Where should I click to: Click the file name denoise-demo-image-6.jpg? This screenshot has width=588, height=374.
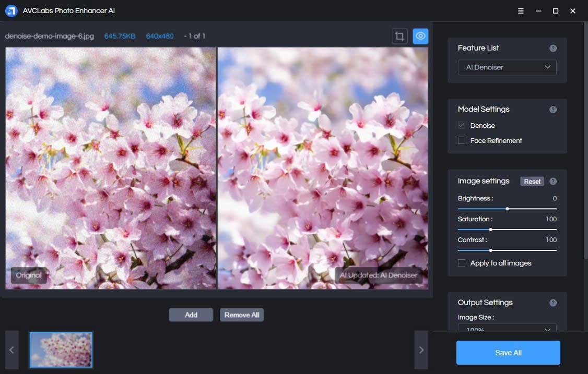pyautogui.click(x=50, y=37)
